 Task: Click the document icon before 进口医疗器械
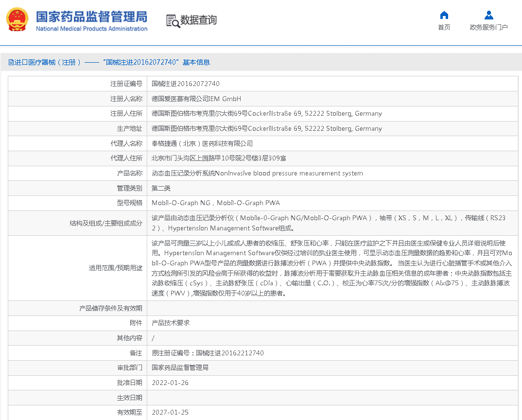point(11,62)
